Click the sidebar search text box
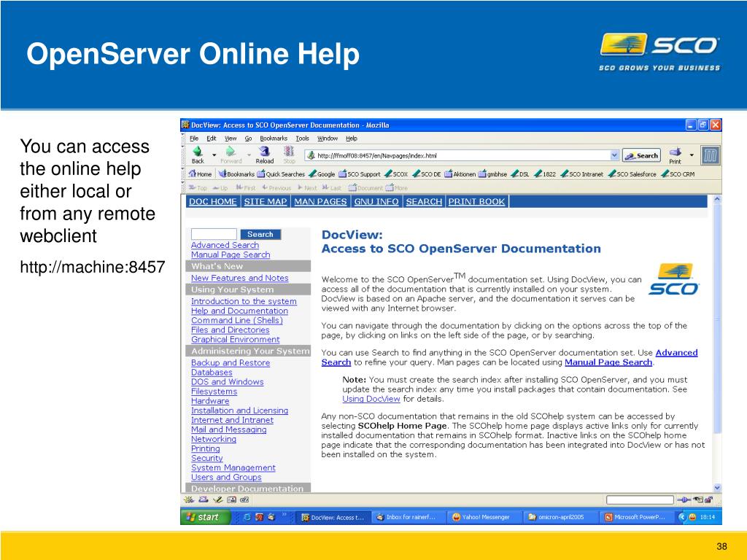The width and height of the screenshot is (747, 560). tap(214, 234)
